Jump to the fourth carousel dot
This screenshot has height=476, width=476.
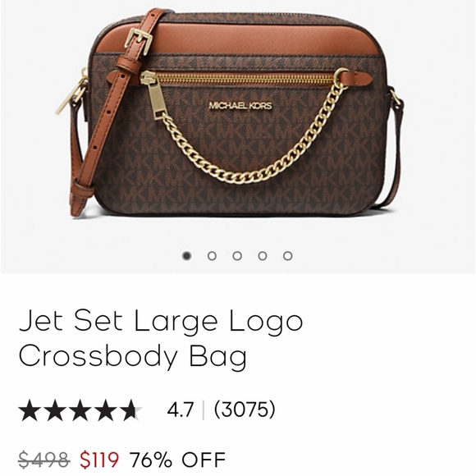(x=263, y=256)
